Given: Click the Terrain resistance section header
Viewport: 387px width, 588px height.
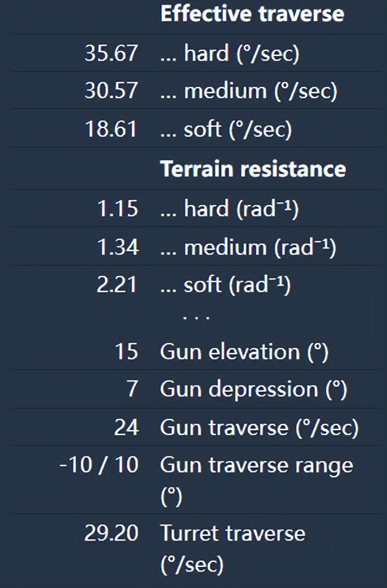Looking at the screenshot, I should pos(253,168).
